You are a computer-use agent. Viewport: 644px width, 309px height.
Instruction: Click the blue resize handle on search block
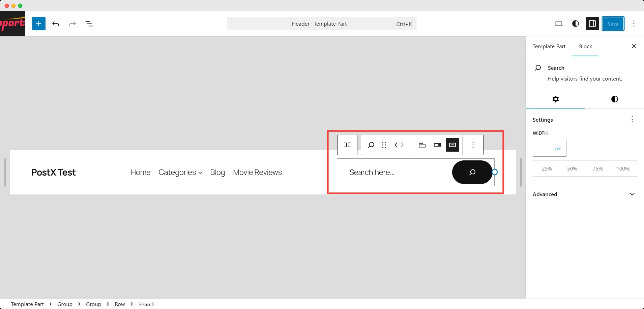click(x=495, y=172)
